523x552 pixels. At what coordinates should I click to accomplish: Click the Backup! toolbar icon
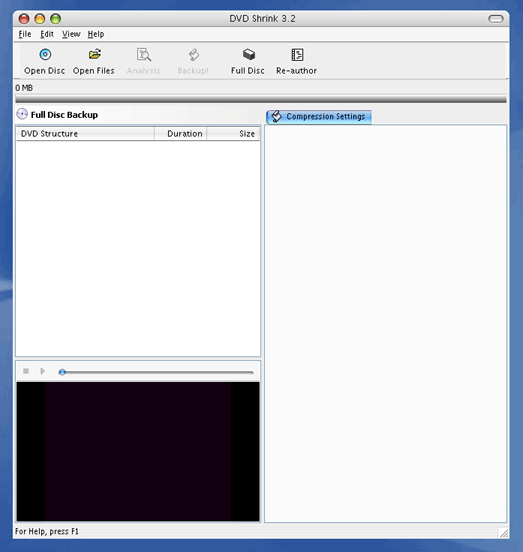194,55
